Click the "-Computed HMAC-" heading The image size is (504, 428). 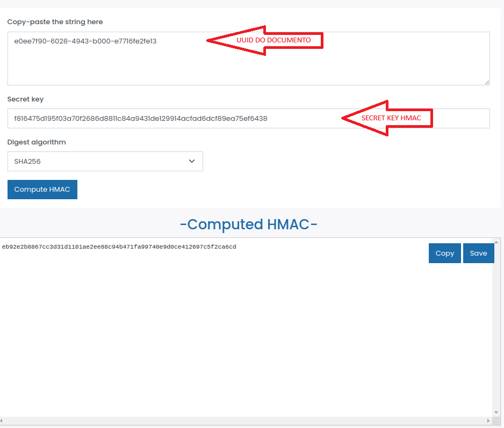(x=248, y=224)
